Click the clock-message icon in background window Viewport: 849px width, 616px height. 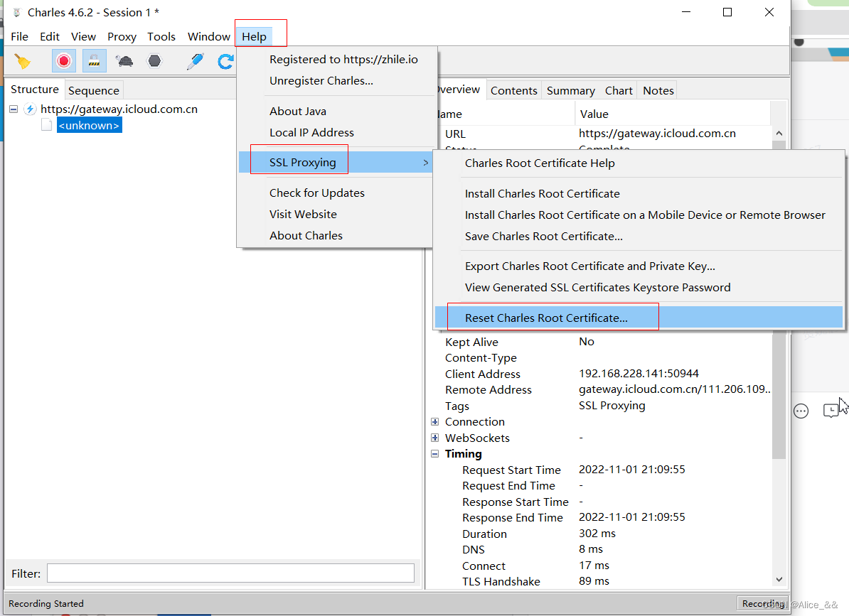(831, 411)
